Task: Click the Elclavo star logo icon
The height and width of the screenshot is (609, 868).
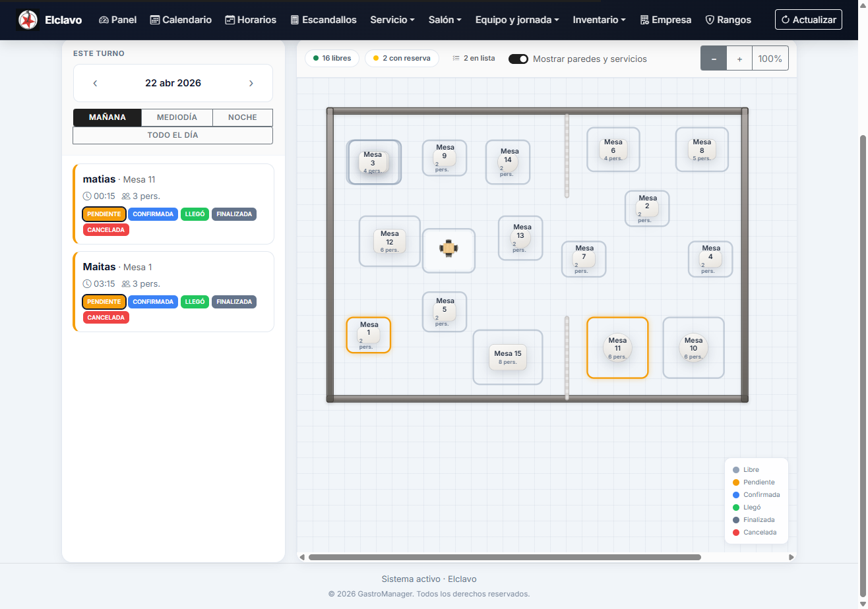Action: [28, 20]
